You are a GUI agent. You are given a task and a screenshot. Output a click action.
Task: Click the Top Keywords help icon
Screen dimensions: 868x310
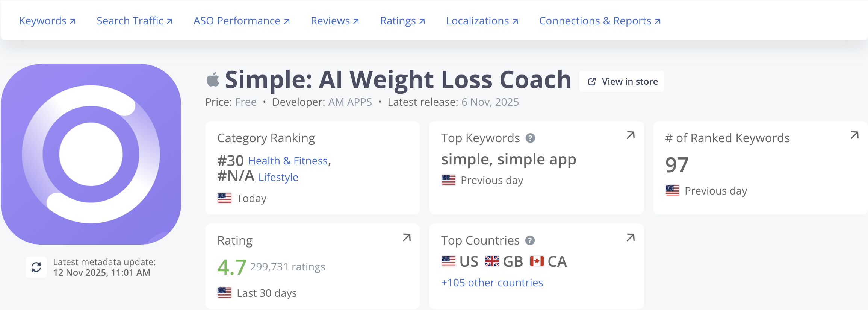point(530,138)
